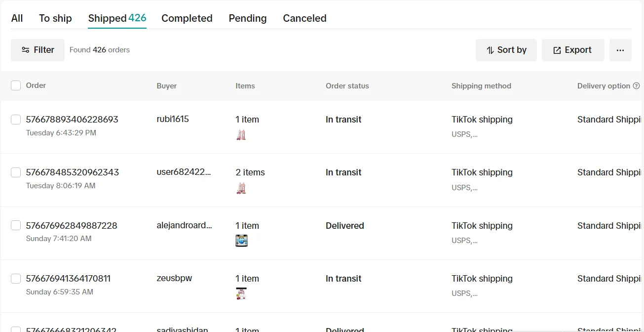Image resolution: width=644 pixels, height=332 pixels.
Task: Click product thumbnail for alejandroard's order
Action: tap(241, 241)
